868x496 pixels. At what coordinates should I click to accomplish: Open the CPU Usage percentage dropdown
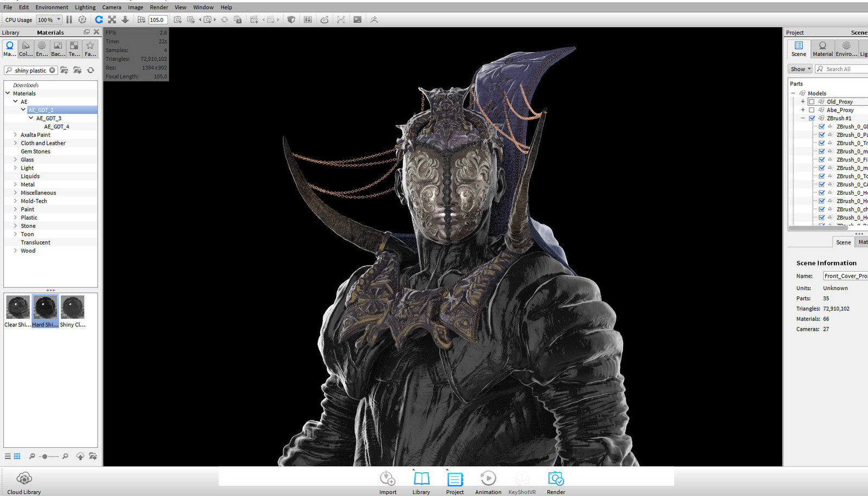(49, 20)
